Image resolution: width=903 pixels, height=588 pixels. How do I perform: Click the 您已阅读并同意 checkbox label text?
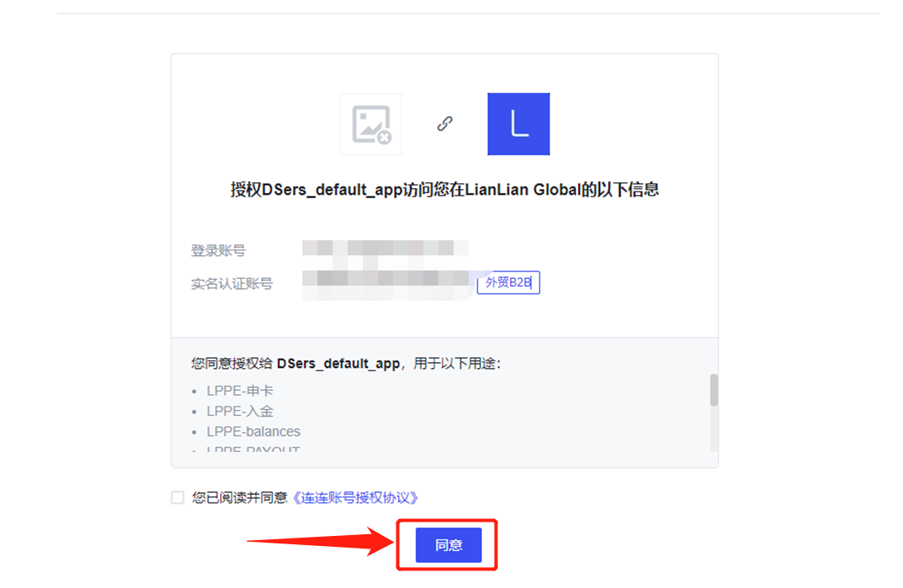point(239,497)
